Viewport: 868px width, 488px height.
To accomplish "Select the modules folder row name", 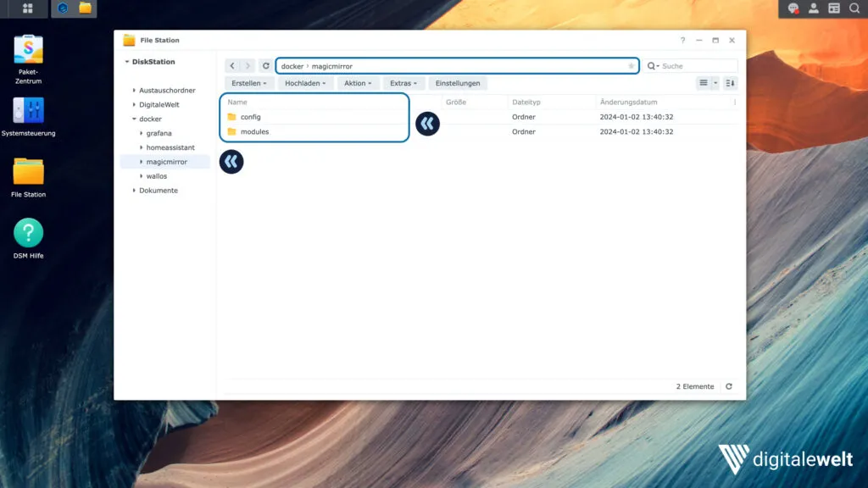I will (x=254, y=131).
